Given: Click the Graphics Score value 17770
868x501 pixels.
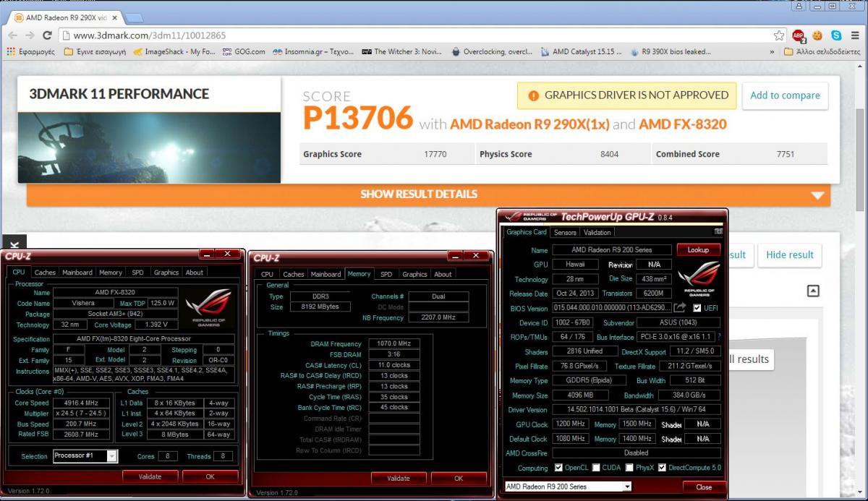Looking at the screenshot, I should [x=435, y=154].
